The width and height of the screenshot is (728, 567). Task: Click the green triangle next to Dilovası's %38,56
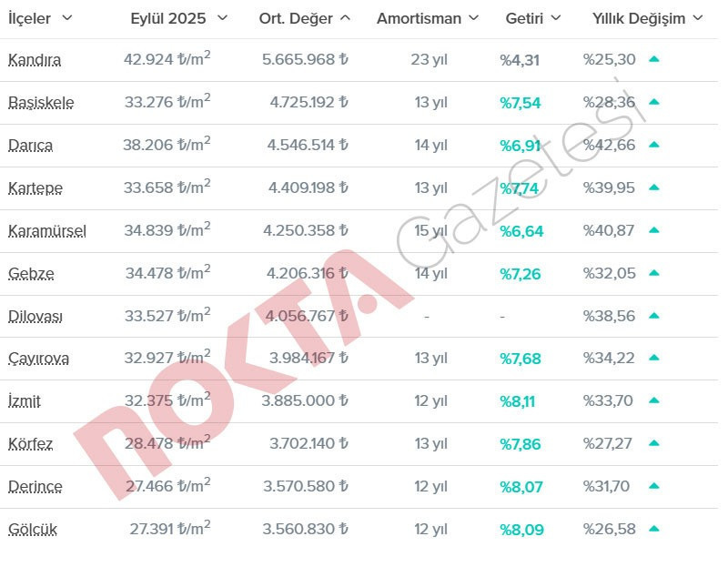(x=656, y=316)
